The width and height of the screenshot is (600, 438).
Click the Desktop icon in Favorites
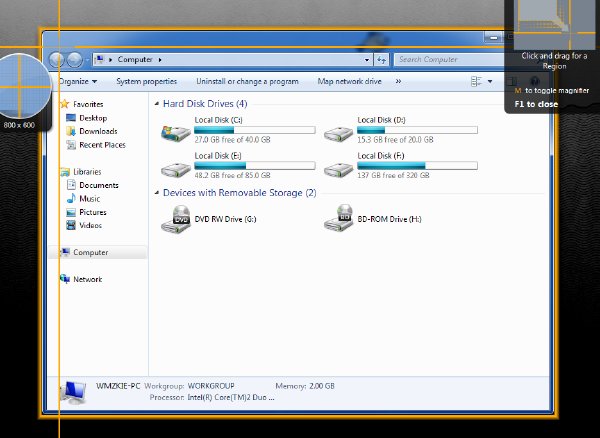71,118
